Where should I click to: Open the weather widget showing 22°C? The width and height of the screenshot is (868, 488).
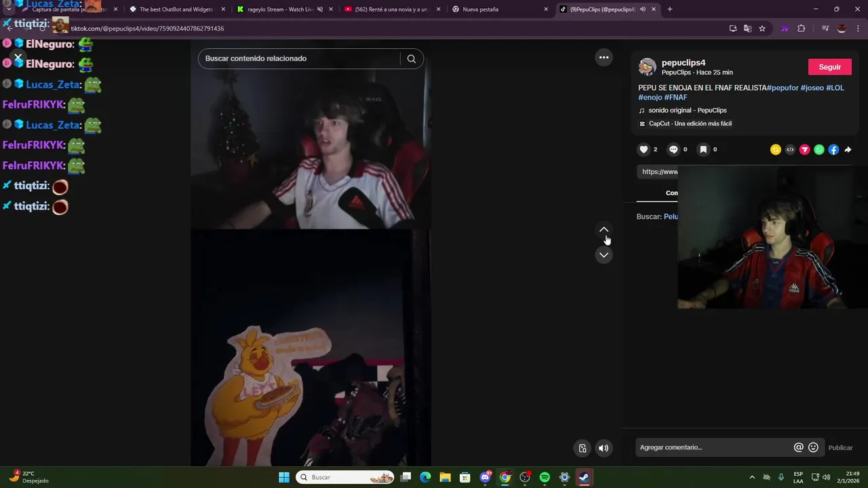click(28, 477)
